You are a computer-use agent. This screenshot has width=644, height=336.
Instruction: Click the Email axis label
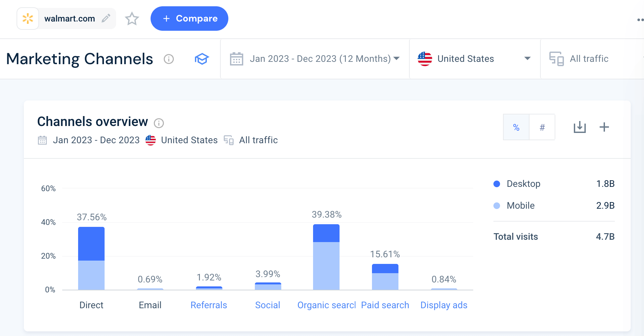pos(150,305)
